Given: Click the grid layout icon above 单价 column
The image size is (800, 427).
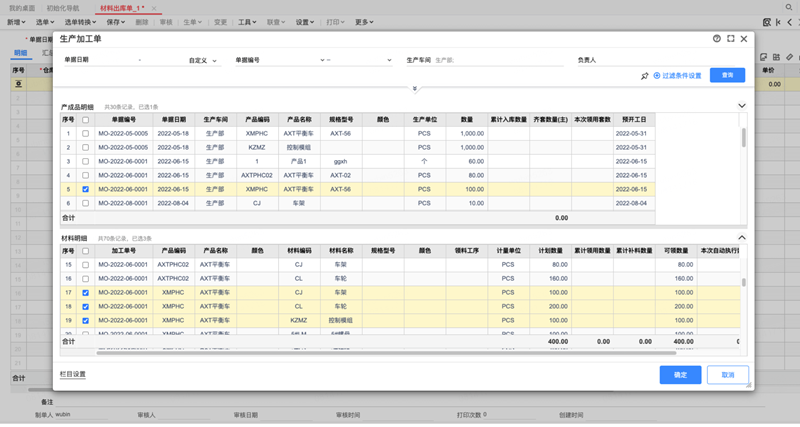Looking at the screenshot, I should 776,57.
